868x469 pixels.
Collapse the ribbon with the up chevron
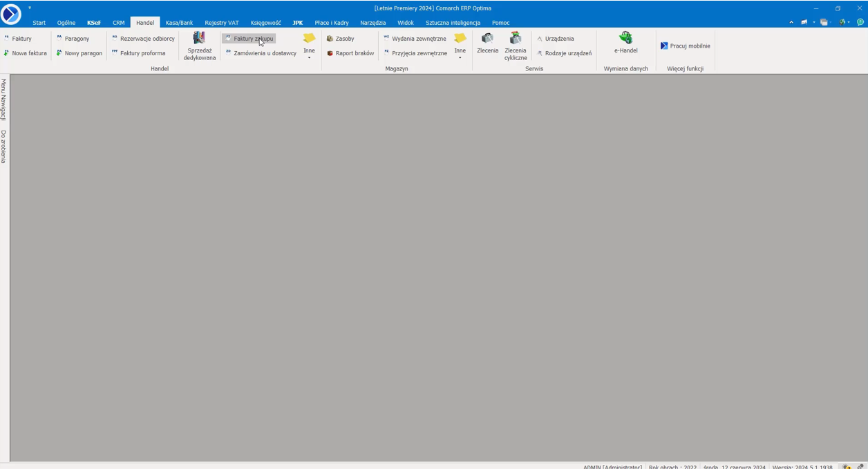coord(791,22)
